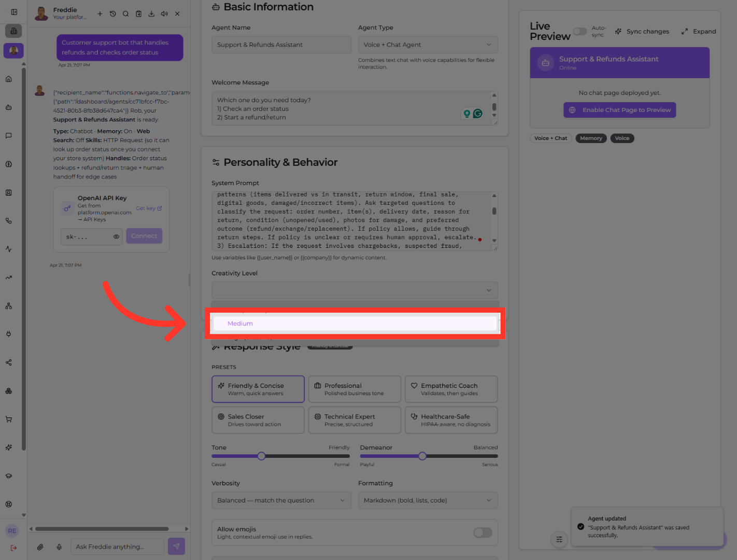Choose the Technical Expert preset
Viewport: 737px width, 560px height.
355,420
